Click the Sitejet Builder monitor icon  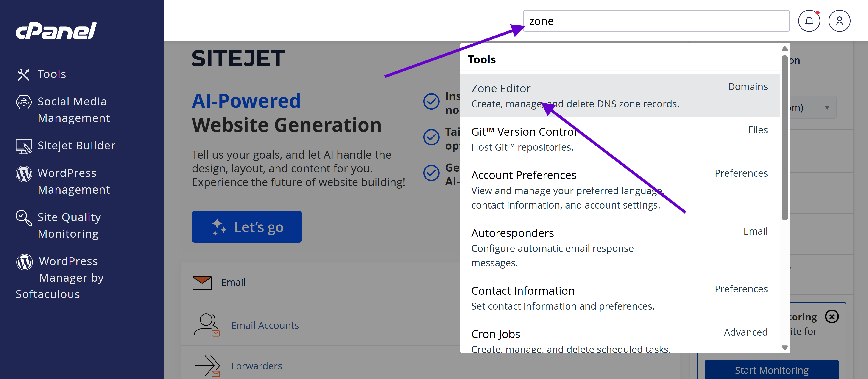(x=24, y=146)
